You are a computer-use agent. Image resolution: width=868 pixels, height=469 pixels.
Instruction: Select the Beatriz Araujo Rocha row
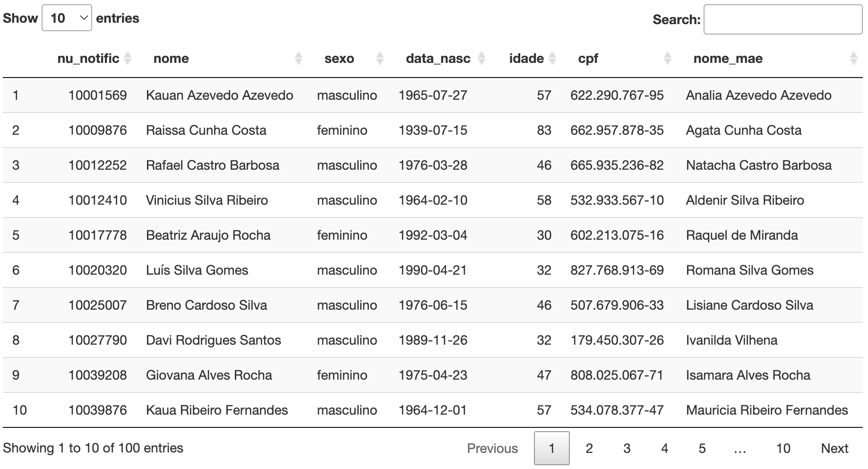point(432,235)
